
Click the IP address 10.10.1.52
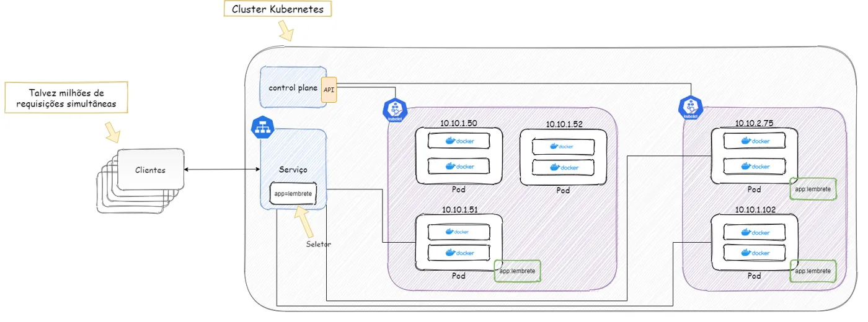tap(564, 124)
